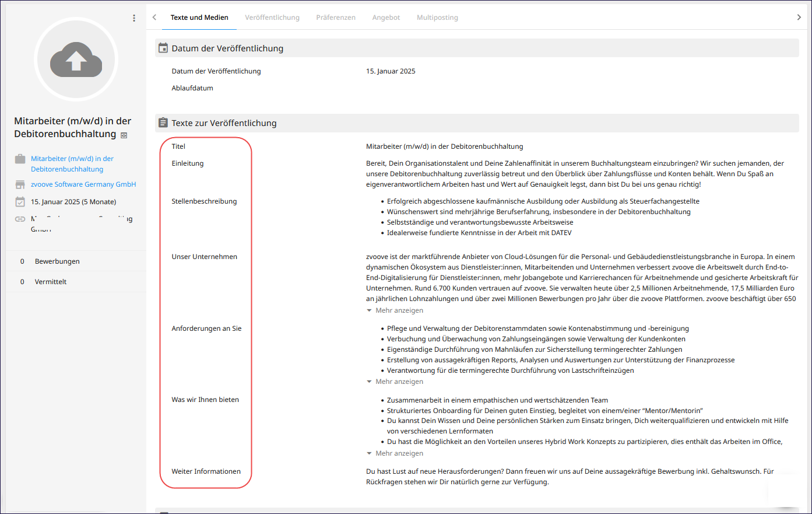
Task: Expand Mehr anzeigen under Was wir Ihnen bieten
Action: 395,453
